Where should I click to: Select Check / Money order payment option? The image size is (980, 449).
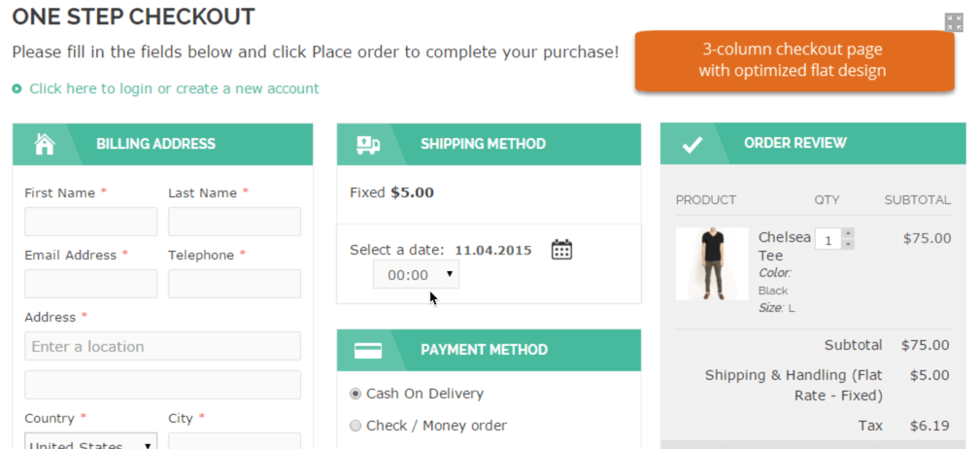point(355,425)
